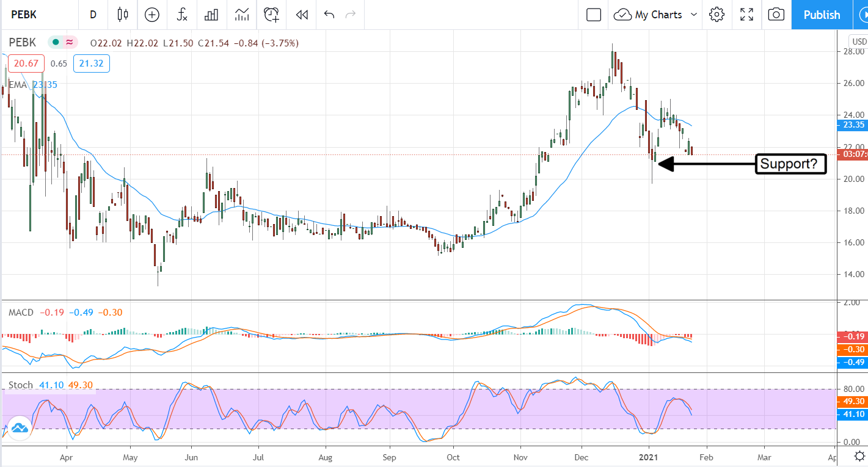Open the D timeframe interval dropdown

coord(93,15)
